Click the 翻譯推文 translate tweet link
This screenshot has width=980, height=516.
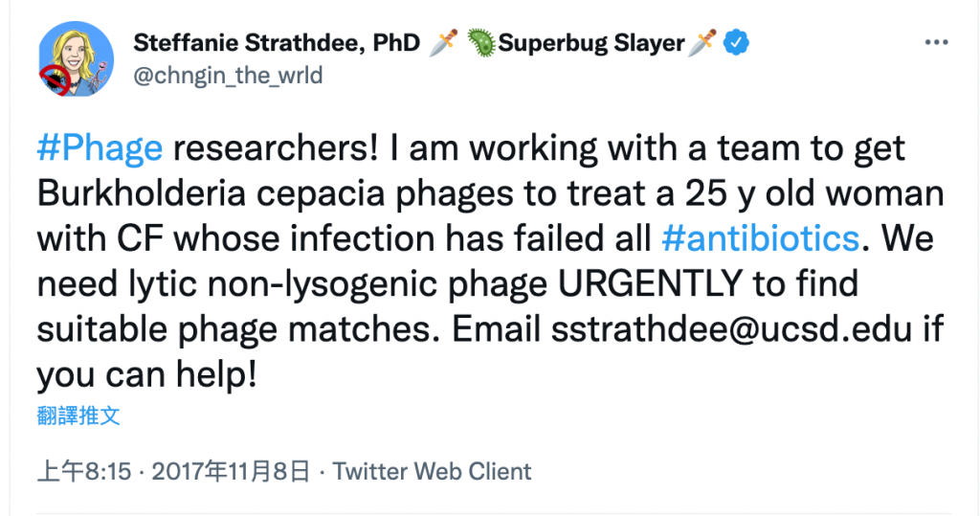click(x=78, y=415)
